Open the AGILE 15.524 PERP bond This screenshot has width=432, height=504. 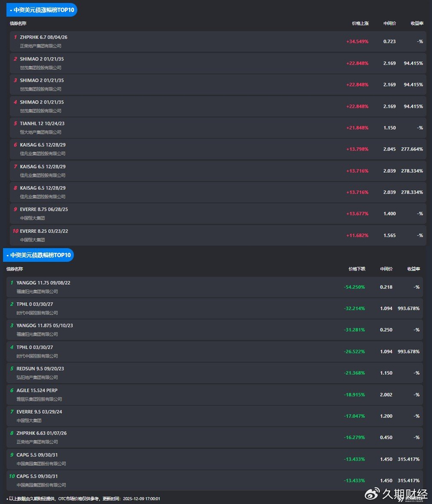pyautogui.click(x=36, y=390)
